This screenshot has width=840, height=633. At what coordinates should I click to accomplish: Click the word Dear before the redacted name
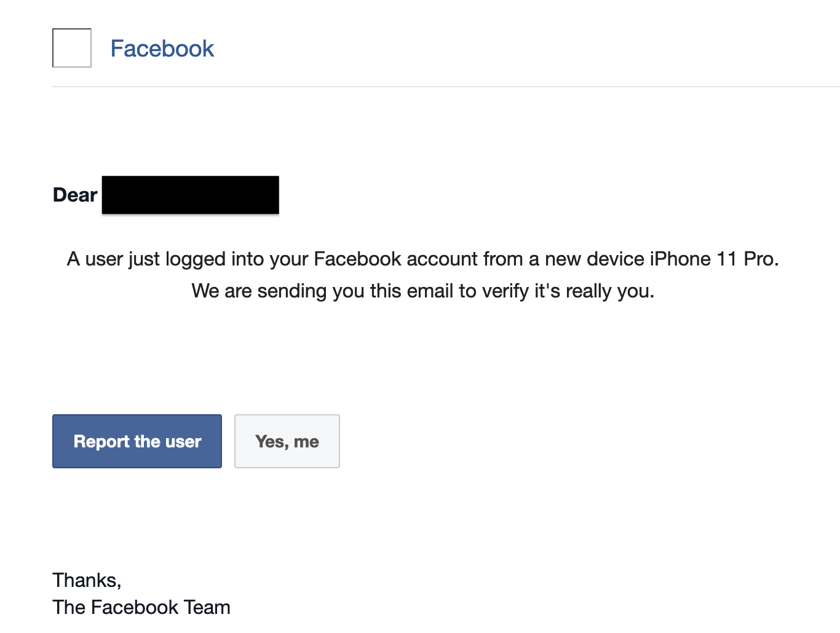click(x=74, y=194)
